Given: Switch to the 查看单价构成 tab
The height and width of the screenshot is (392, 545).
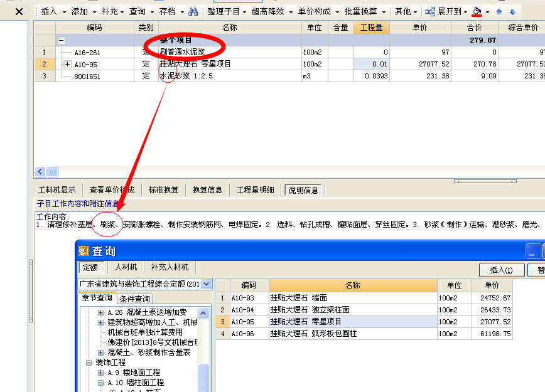Looking at the screenshot, I should [x=112, y=190].
